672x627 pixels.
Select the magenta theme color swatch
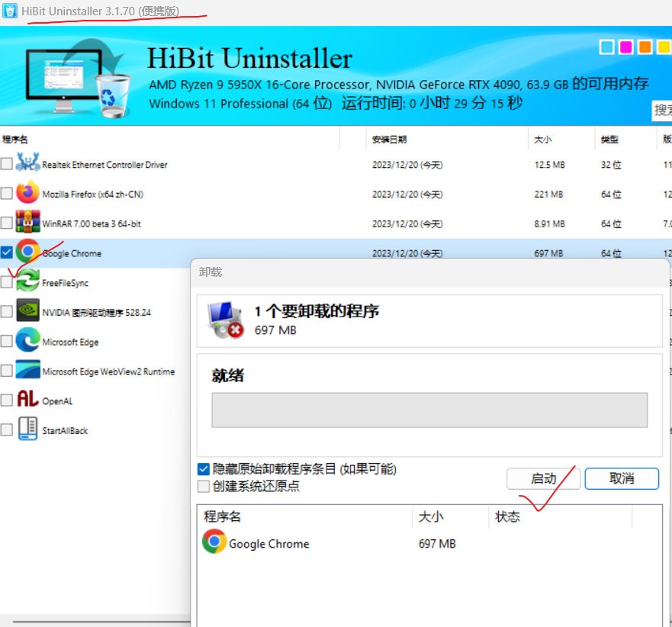click(x=626, y=47)
